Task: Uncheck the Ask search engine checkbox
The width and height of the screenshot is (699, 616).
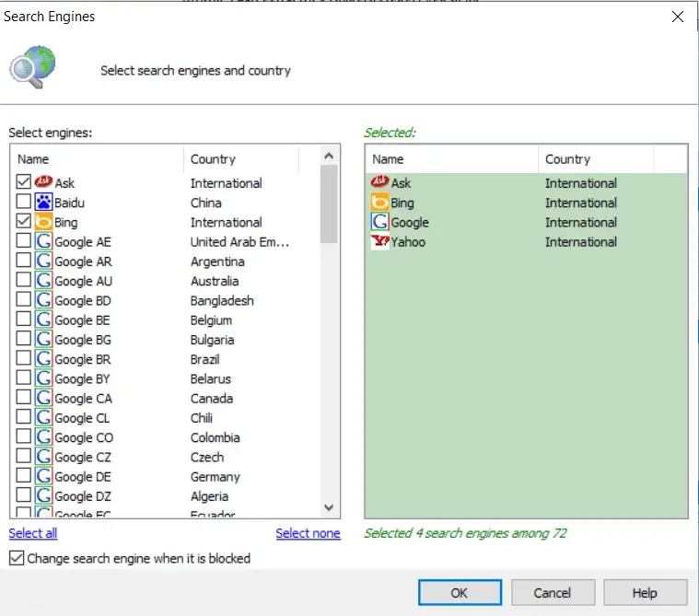Action: tap(23, 181)
